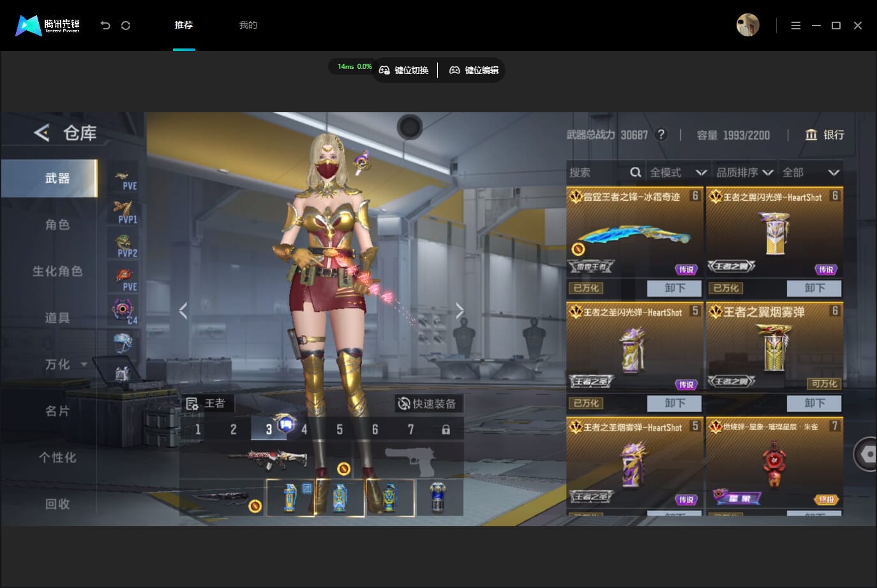877x588 pixels.
Task: Open the 全部 filter dropdown
Action: [x=811, y=172]
